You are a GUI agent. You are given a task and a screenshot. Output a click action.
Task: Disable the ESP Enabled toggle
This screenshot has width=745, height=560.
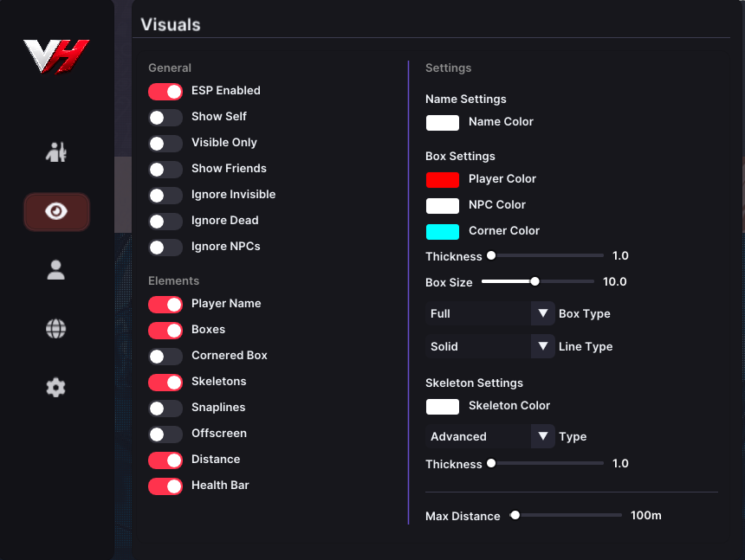pos(165,92)
